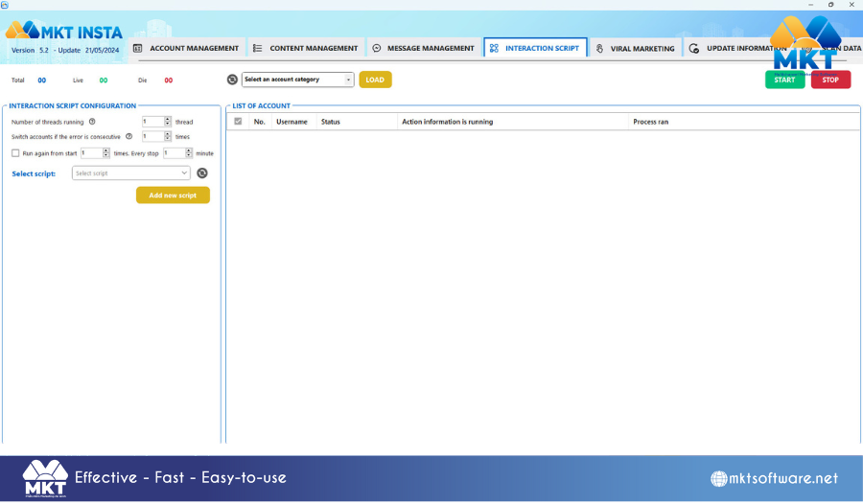Decrease number of threads running
863x504 pixels.
pyautogui.click(x=167, y=125)
